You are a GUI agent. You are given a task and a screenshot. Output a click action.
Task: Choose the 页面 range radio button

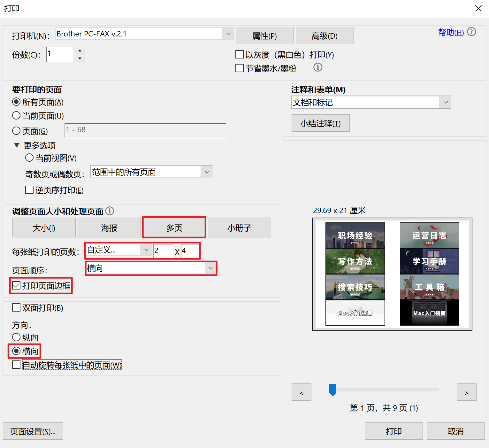(16, 131)
